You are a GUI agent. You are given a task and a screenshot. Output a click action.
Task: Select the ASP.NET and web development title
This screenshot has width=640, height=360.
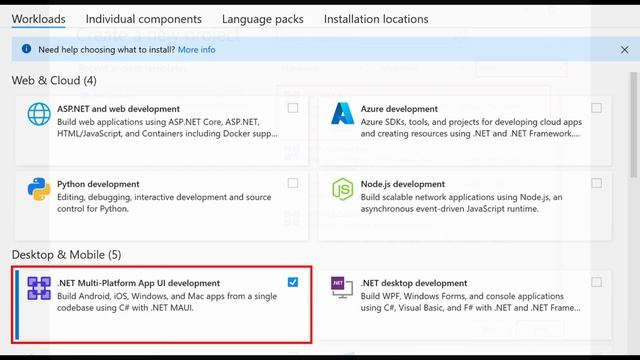[118, 109]
